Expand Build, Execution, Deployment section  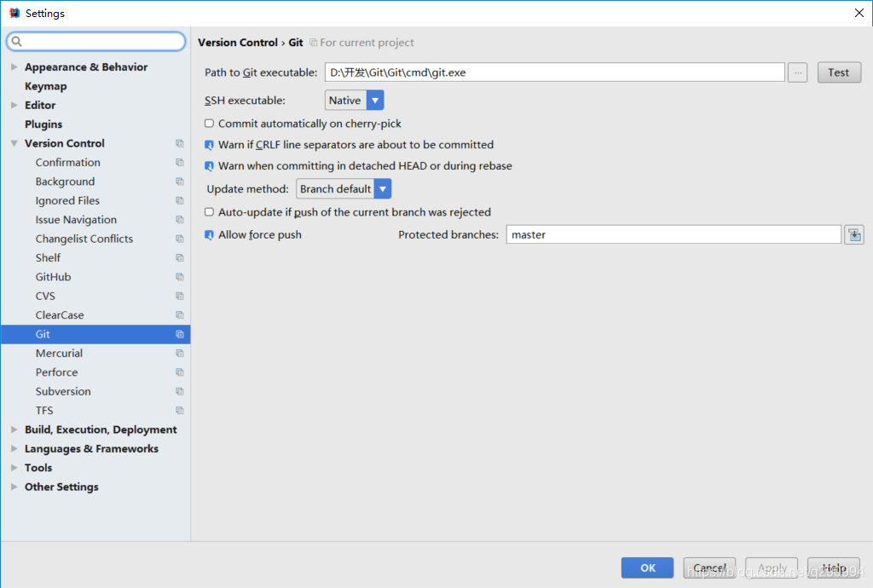14,429
